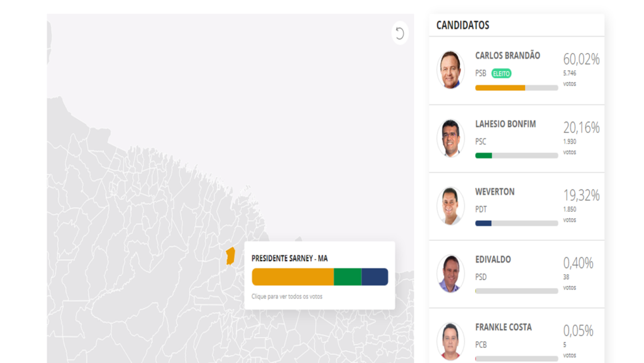Click the map reset rotate icon
This screenshot has height=363, width=644.
400,33
